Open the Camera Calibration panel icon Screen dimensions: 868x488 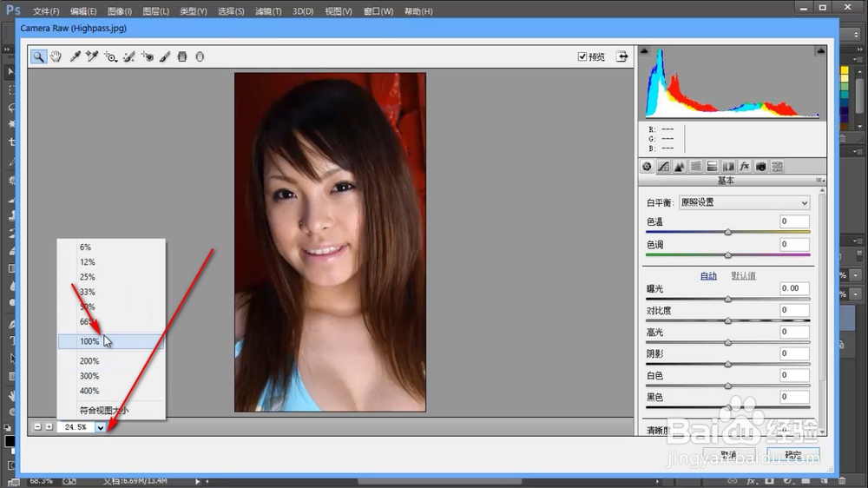(761, 166)
